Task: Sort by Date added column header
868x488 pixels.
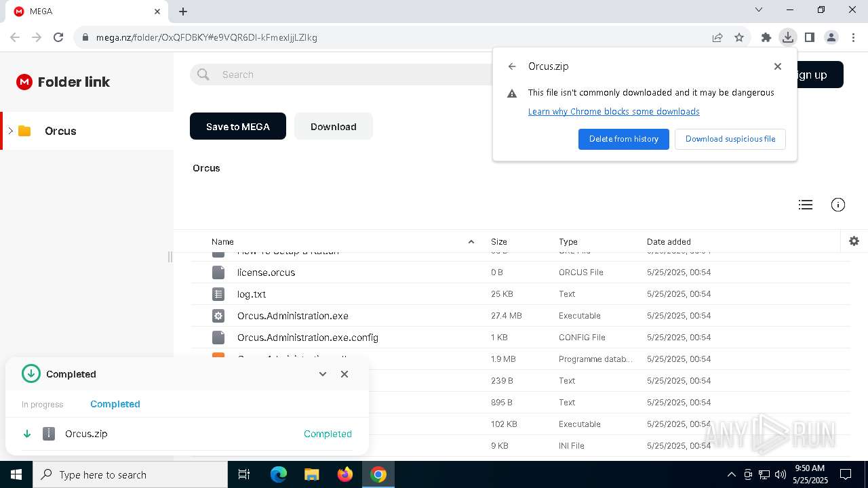Action: (x=669, y=241)
